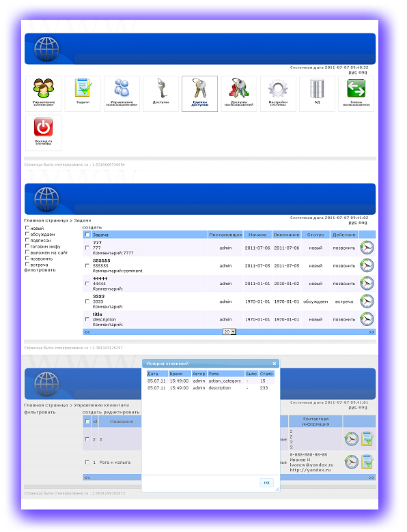Check the box for task 44444
Image resolution: width=407 pixels, height=532 pixels.
pos(87,284)
